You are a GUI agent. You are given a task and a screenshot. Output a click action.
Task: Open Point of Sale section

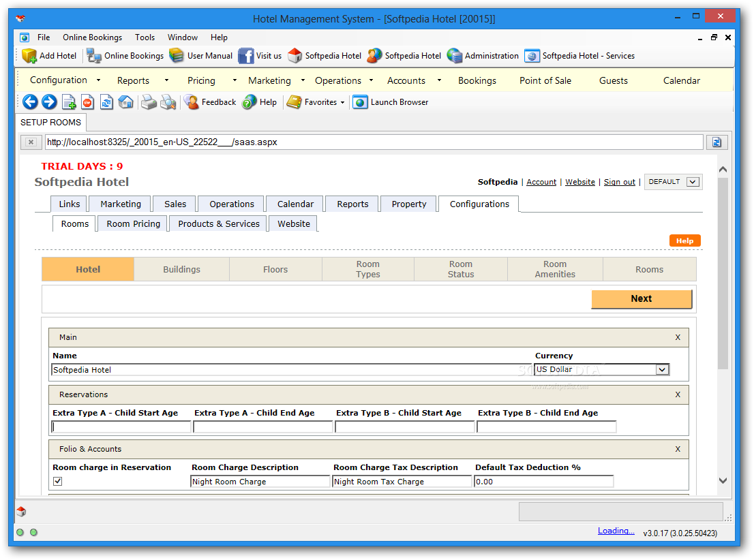pos(545,81)
